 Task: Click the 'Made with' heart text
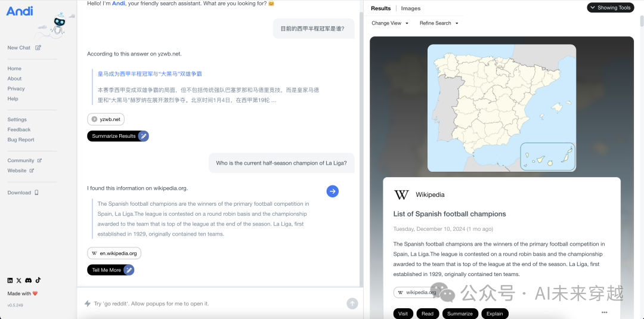click(x=23, y=293)
